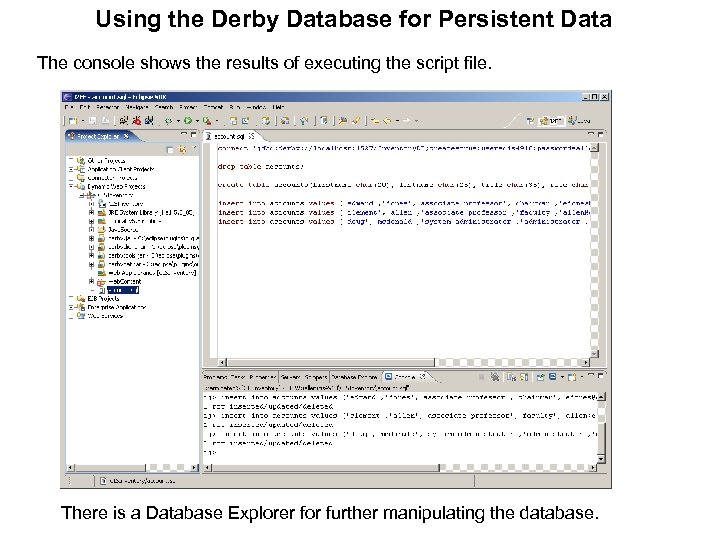Click Collapse All in Project Explorer
Viewport: 720px width, 540px height.
pos(170,150)
